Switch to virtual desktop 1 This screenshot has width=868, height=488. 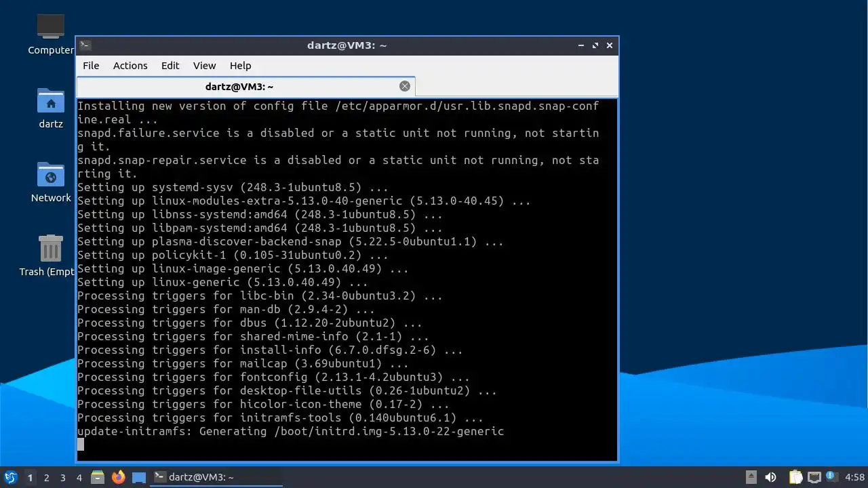coord(30,477)
